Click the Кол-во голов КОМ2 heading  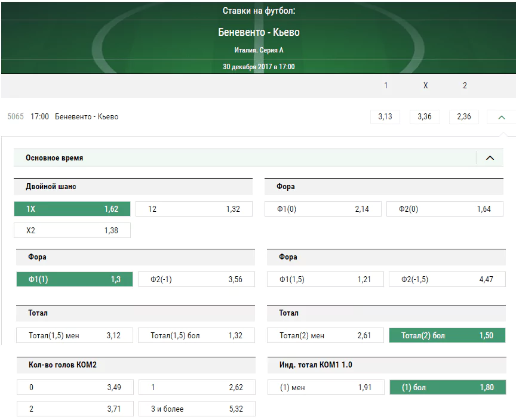tap(63, 365)
